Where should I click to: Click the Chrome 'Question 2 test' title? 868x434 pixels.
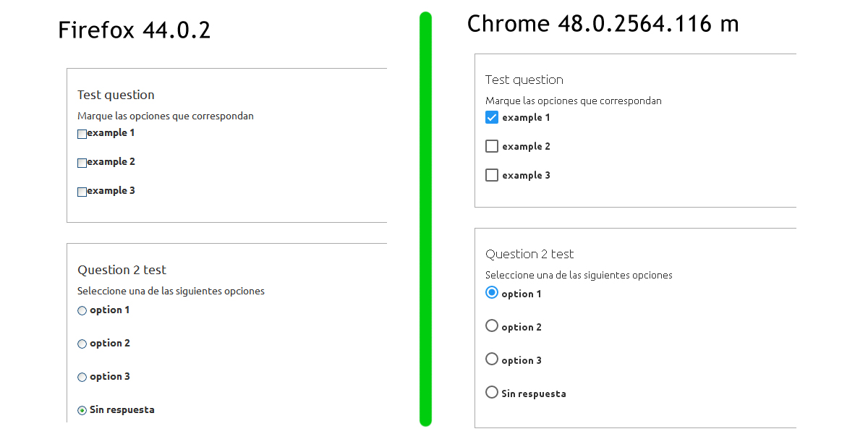click(x=529, y=254)
